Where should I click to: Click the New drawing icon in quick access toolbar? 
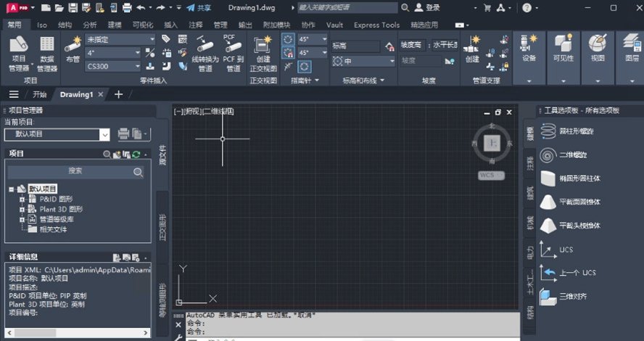click(x=46, y=7)
